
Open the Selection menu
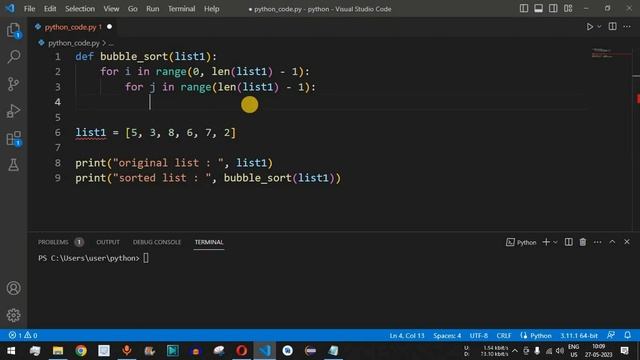(x=80, y=9)
